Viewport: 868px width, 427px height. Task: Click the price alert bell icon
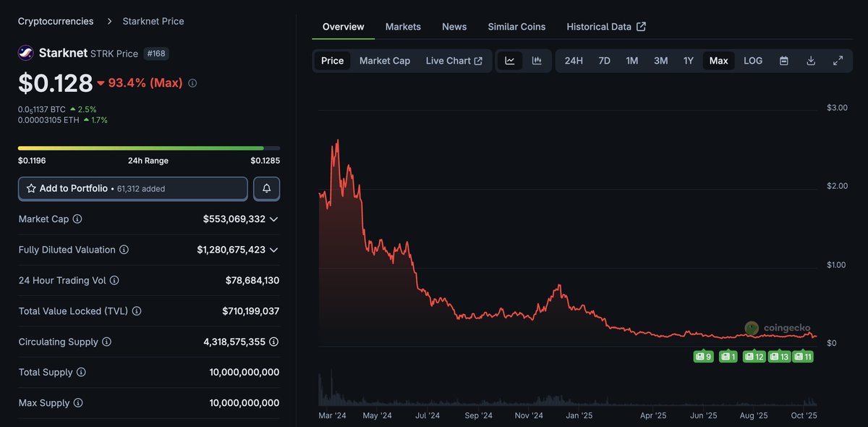[x=266, y=188]
